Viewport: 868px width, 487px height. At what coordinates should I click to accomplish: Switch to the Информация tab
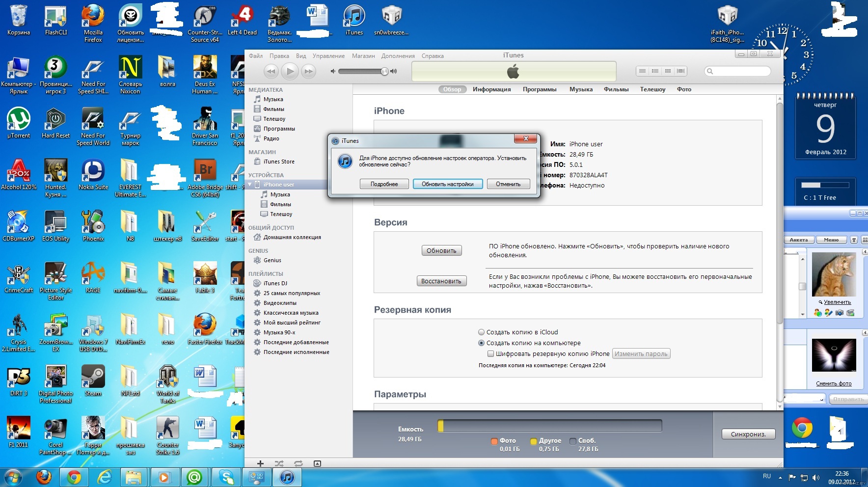click(x=492, y=89)
